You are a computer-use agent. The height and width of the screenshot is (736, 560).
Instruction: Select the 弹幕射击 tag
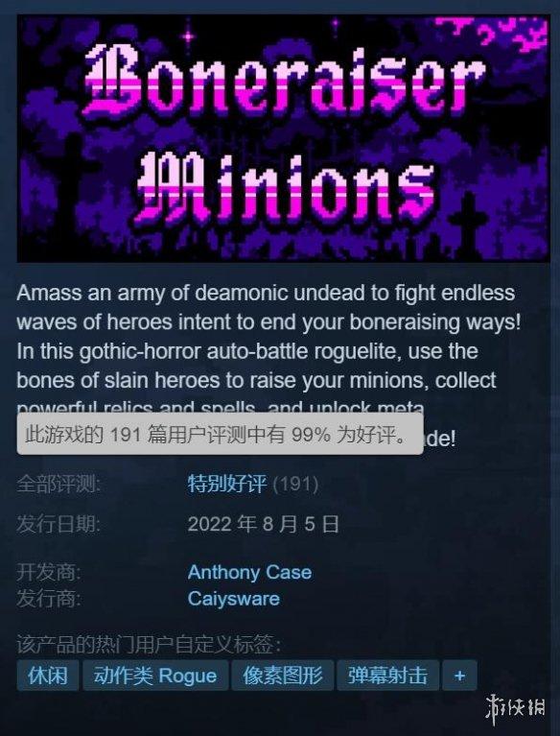coord(387,676)
